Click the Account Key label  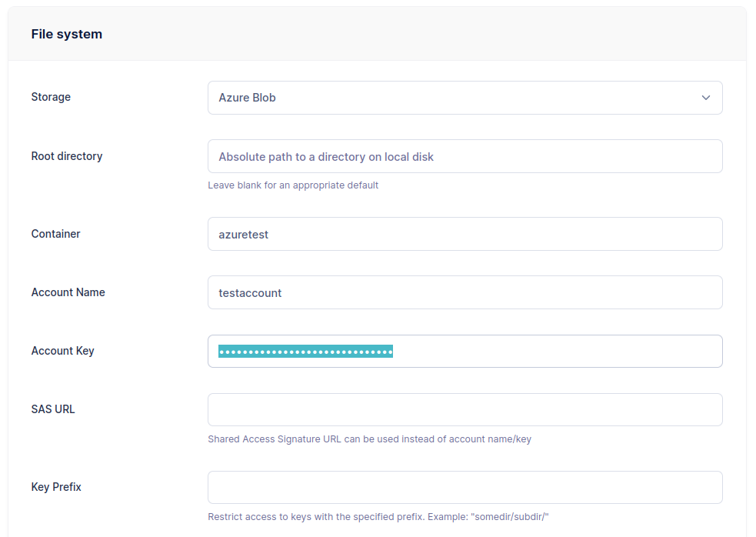[x=62, y=351]
